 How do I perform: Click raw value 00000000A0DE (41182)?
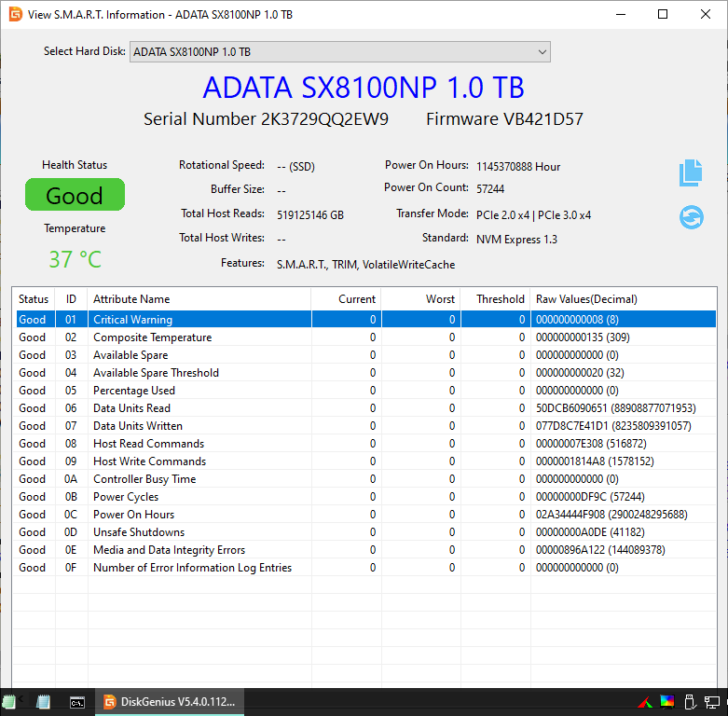click(x=590, y=532)
